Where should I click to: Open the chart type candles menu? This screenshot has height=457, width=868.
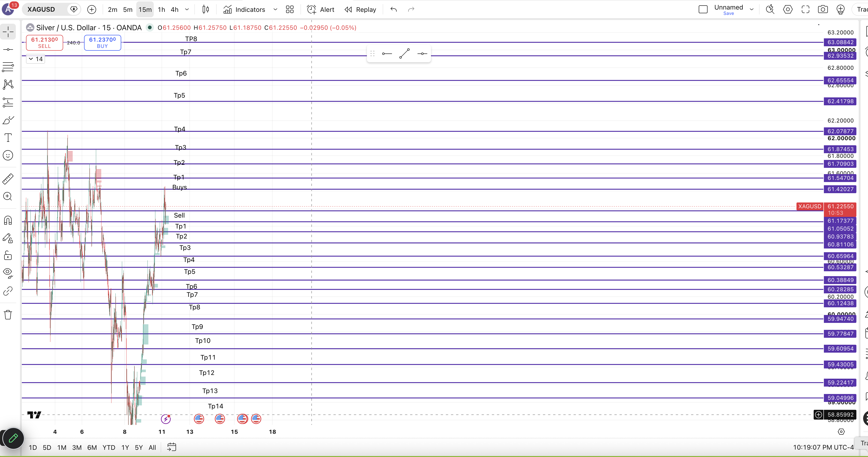(x=206, y=10)
